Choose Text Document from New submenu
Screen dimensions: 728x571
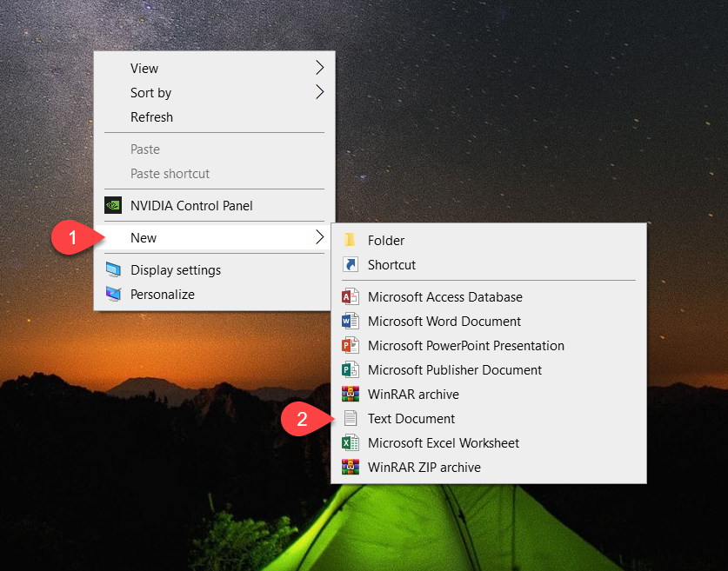[411, 419]
